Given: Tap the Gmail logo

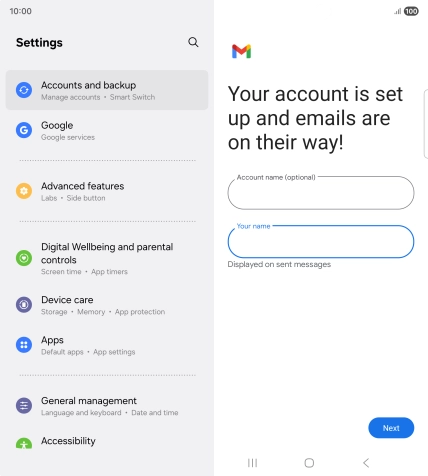Looking at the screenshot, I should coord(241,51).
